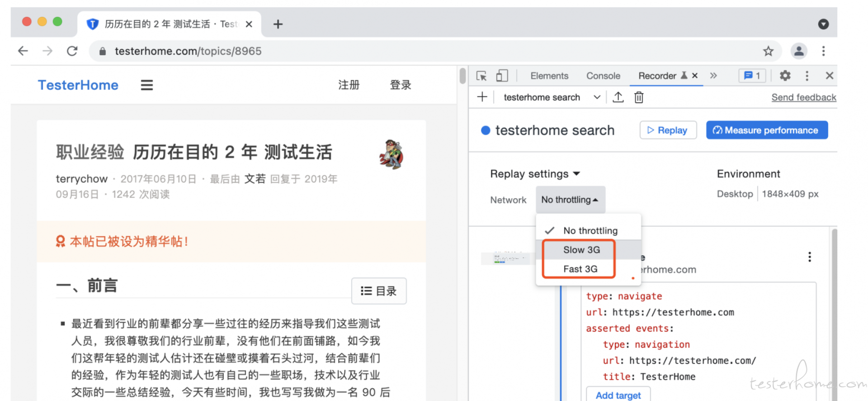Bookmark this page with the star icon
The height and width of the screenshot is (401, 868).
pos(768,51)
